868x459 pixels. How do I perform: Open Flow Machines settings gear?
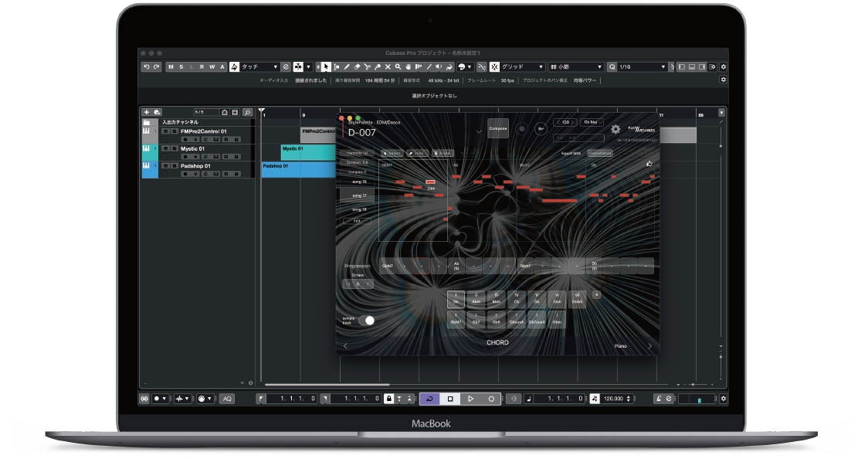click(615, 129)
